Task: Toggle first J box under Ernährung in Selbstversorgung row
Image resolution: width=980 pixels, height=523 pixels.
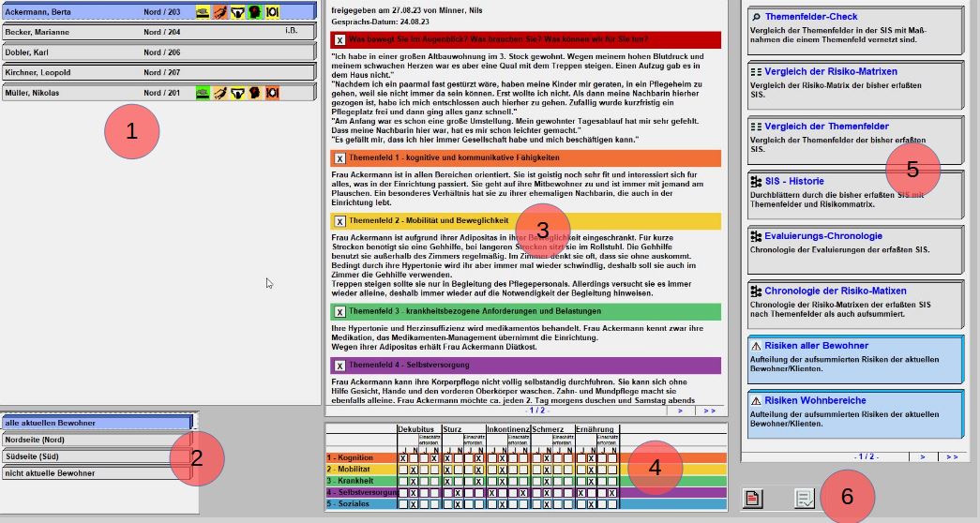Action: (x=580, y=493)
